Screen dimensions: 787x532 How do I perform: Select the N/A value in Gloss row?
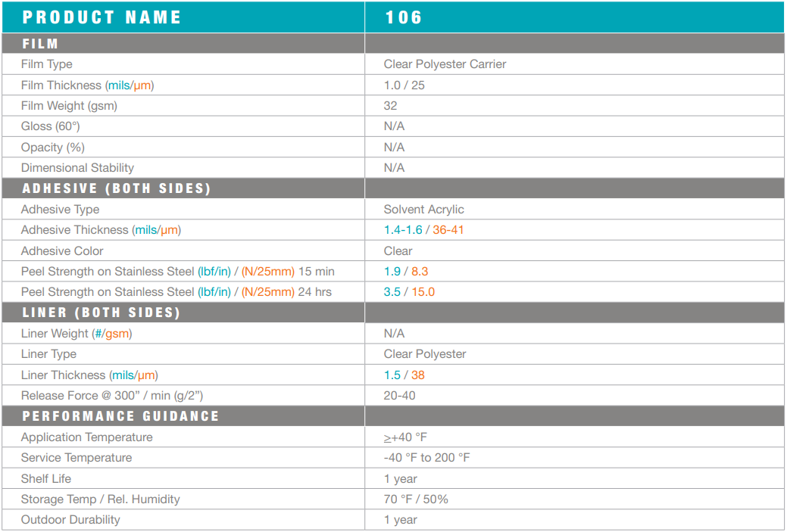click(394, 126)
